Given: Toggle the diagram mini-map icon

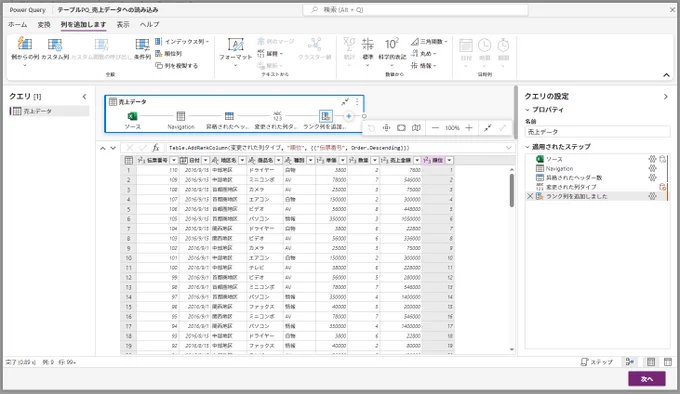Looking at the screenshot, I should click(x=416, y=128).
